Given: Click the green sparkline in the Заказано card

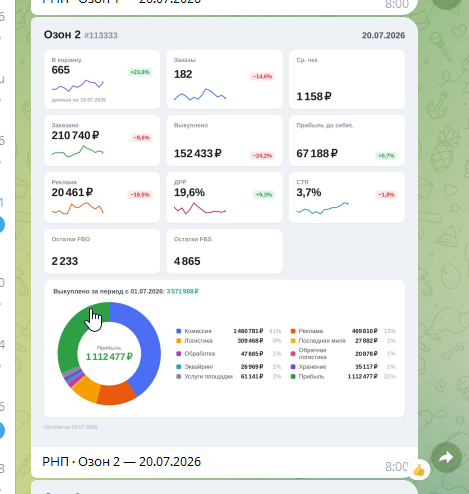Looking at the screenshot, I should point(77,151).
